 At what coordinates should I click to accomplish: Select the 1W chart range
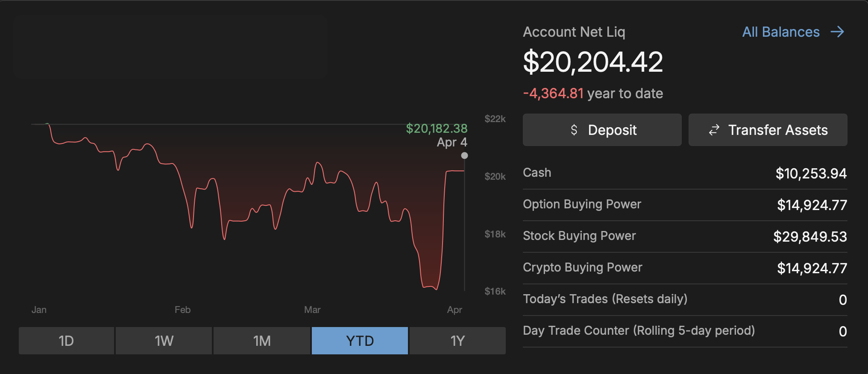point(164,341)
